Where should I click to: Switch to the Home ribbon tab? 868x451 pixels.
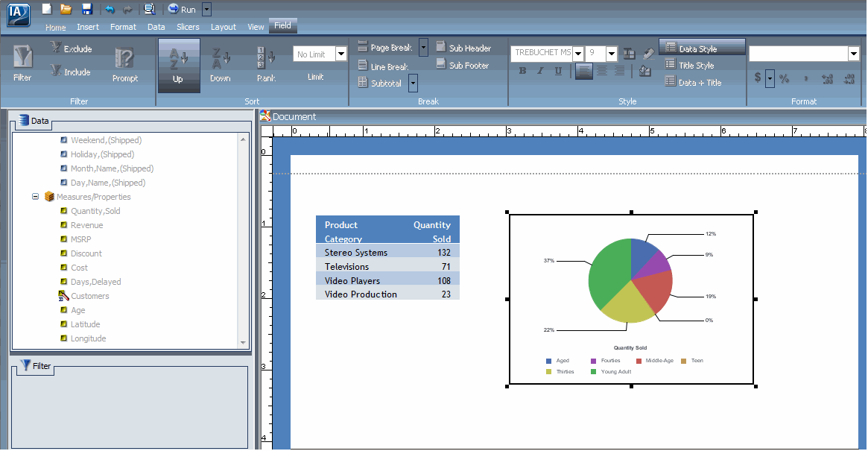[55, 27]
